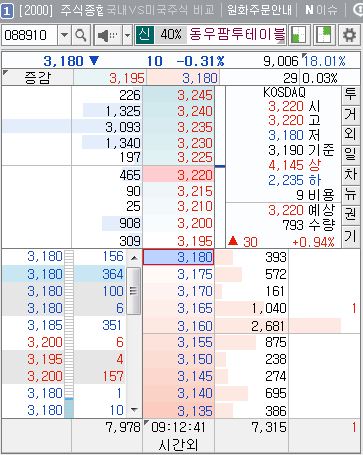Select bid price 3,140
Image resolution: width=363 pixels, height=455 pixels.
[x=178, y=393]
